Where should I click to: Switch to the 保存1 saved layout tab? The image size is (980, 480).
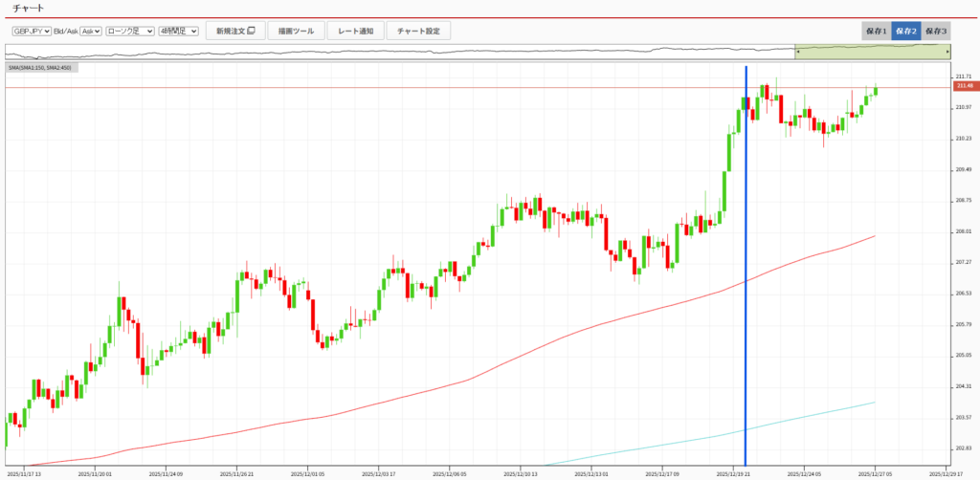tap(876, 32)
